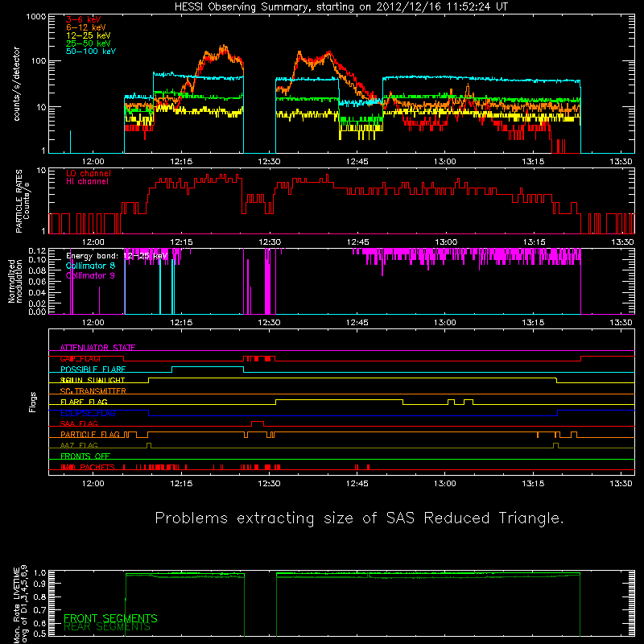Screen dimensions: 644x644
Task: Click the possible flare raised segment
Action: (x=208, y=367)
